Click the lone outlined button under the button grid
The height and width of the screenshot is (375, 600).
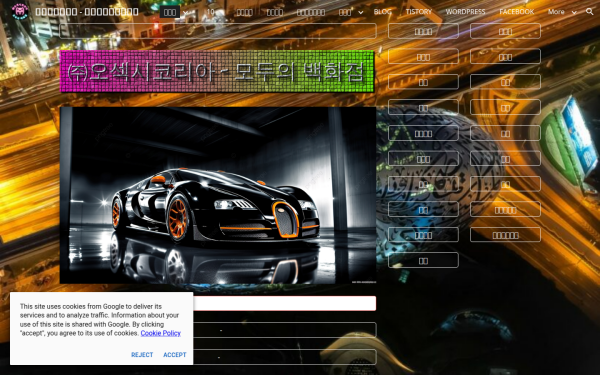[423, 260]
